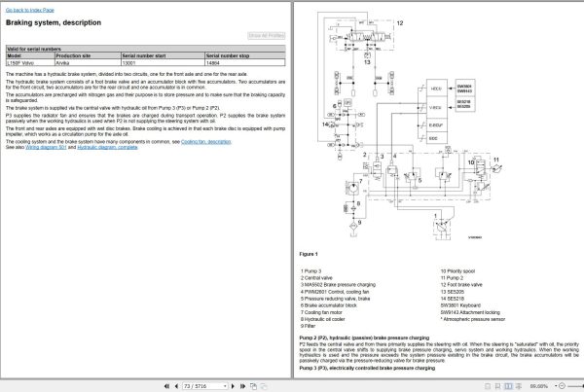Click legend entry 10 Priority spool

(457, 271)
